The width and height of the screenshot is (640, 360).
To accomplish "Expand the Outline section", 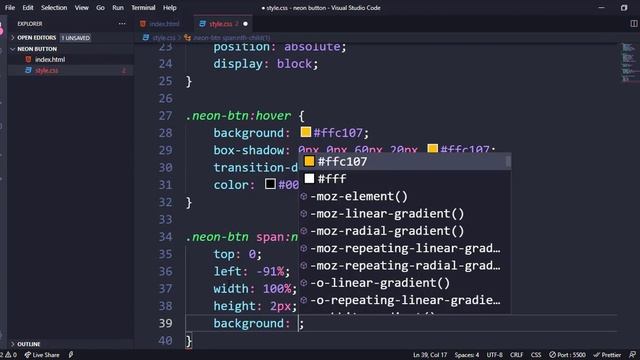I will coord(29,344).
